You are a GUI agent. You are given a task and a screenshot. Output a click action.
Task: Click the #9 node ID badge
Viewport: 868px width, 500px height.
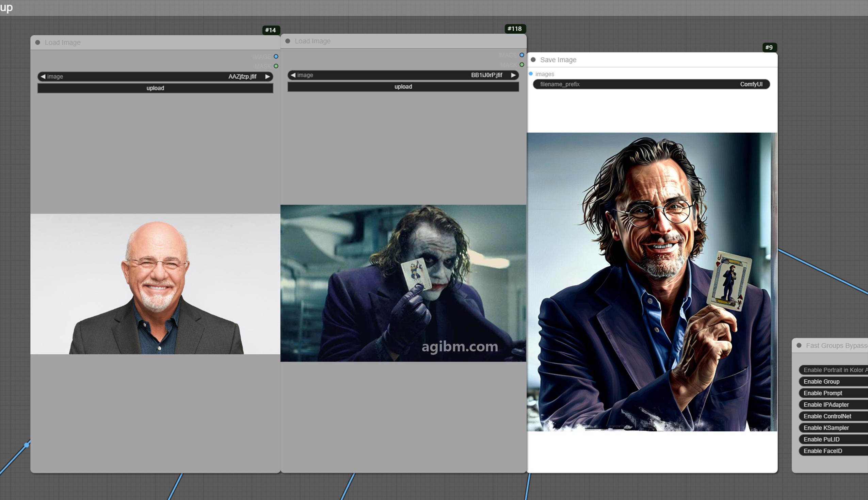pyautogui.click(x=769, y=47)
